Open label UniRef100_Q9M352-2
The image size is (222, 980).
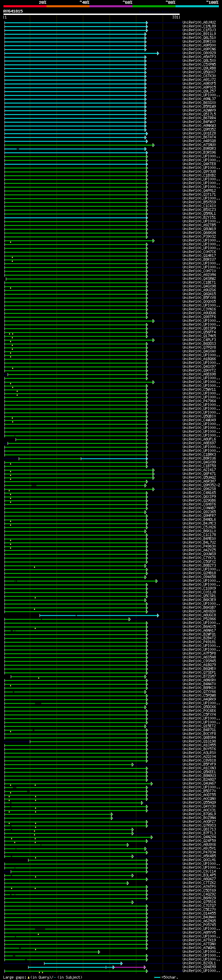pos(201,485)
